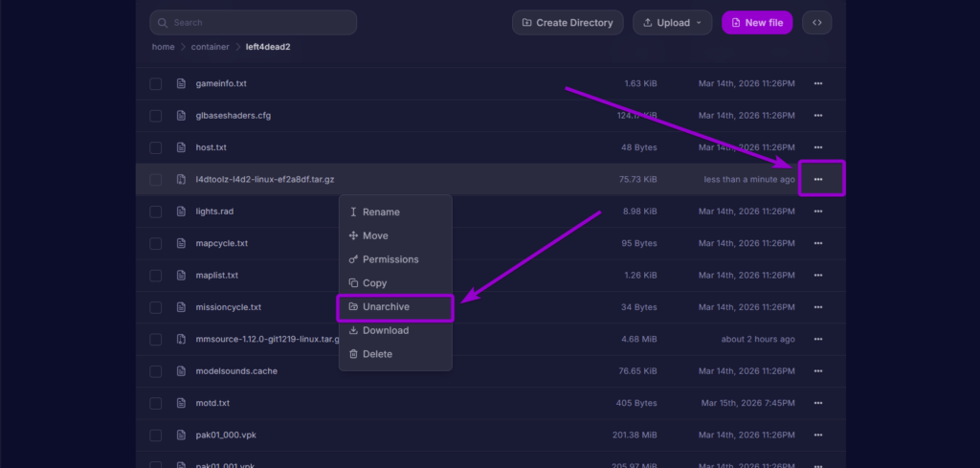This screenshot has width=980, height=468.
Task: Tick the checkbox for pak01_000.vpk
Action: 156,435
